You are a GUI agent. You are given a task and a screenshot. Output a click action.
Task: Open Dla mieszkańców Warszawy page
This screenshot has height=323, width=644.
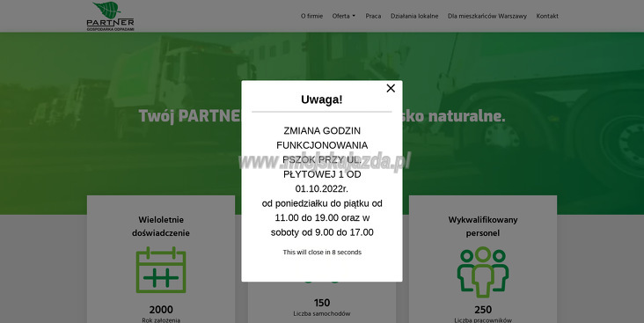pos(487,16)
